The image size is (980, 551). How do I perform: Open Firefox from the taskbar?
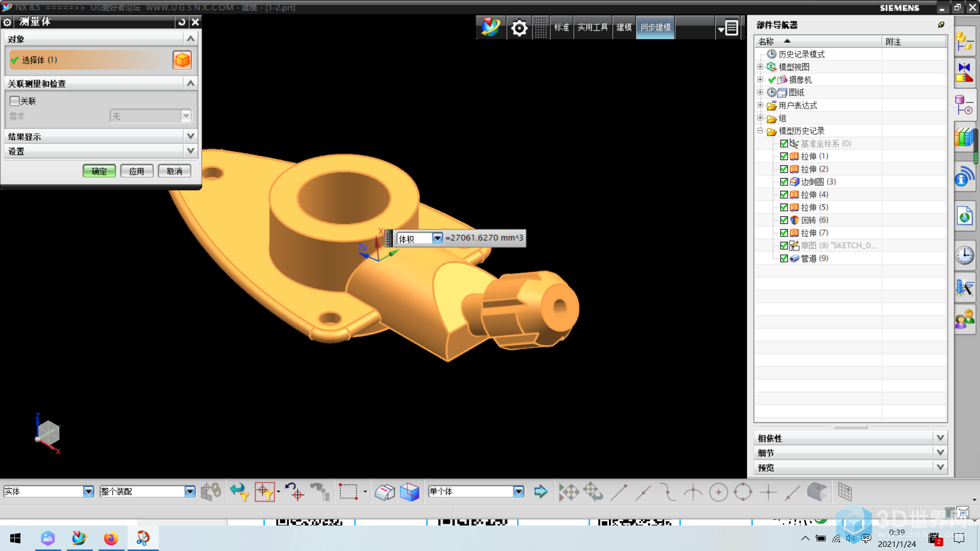pos(111,538)
